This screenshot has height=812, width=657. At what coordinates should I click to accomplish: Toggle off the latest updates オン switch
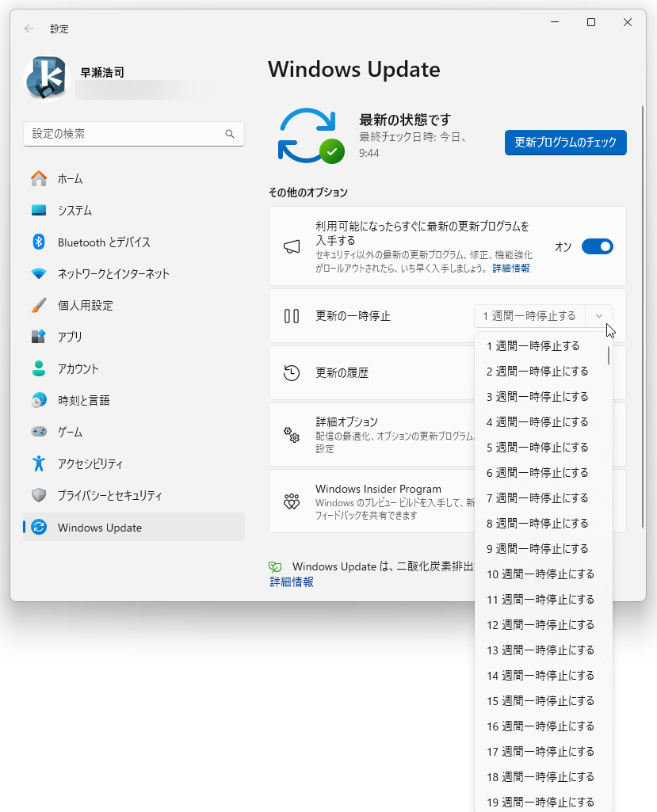point(598,246)
